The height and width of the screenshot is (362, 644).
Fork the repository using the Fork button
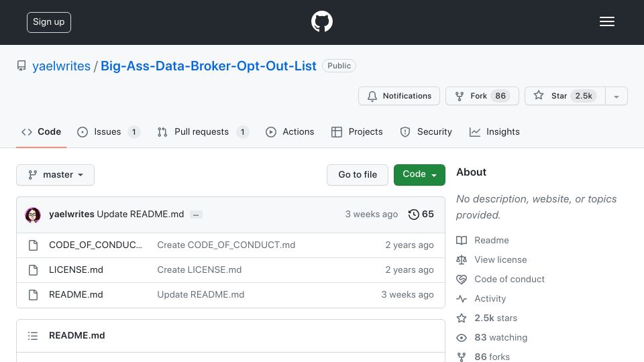tap(482, 96)
